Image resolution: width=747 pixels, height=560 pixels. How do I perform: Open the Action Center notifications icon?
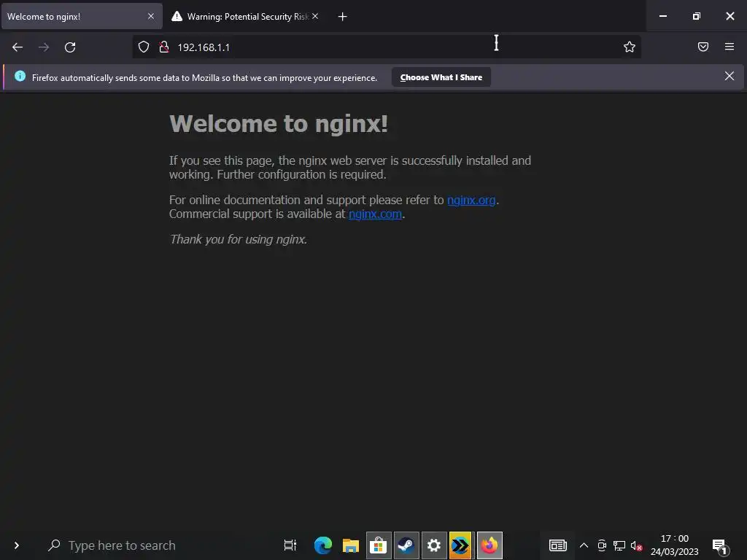click(x=720, y=546)
